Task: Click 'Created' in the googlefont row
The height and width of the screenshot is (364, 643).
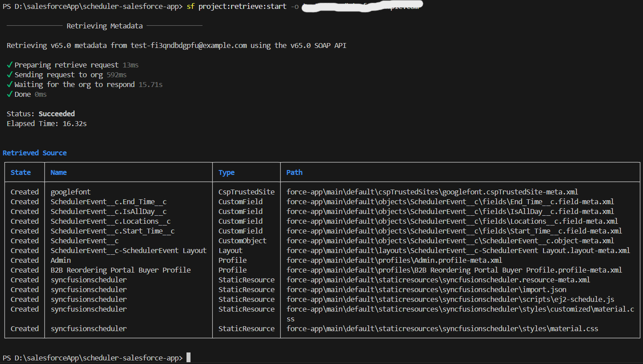Action: 25,192
